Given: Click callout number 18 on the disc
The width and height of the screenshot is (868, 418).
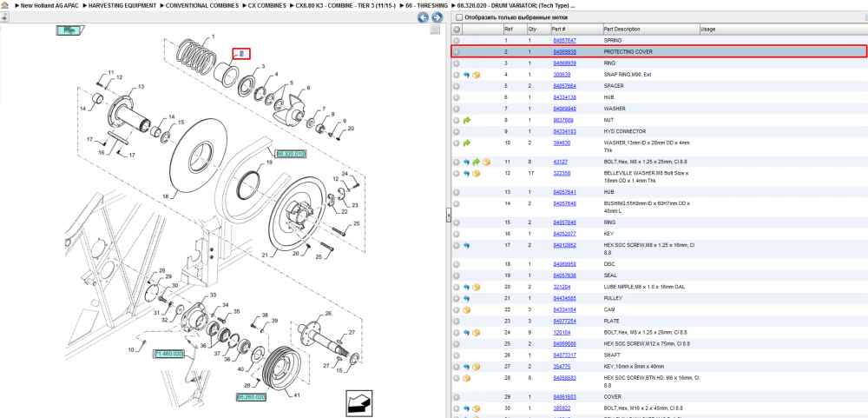Looking at the screenshot, I should coord(165,196).
